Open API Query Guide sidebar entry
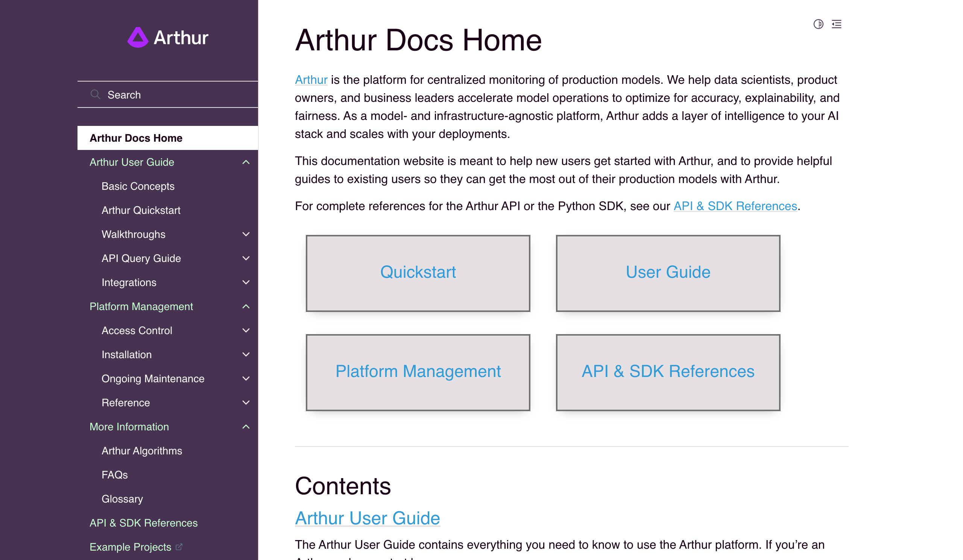Viewport: 963px width, 560px height. 141,259
